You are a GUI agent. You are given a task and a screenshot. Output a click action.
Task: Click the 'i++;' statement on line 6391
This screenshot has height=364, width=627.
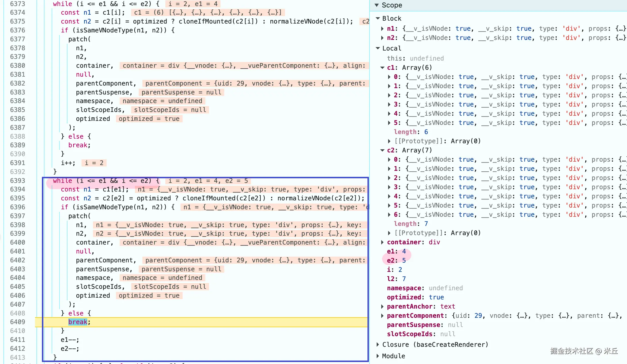pos(68,163)
